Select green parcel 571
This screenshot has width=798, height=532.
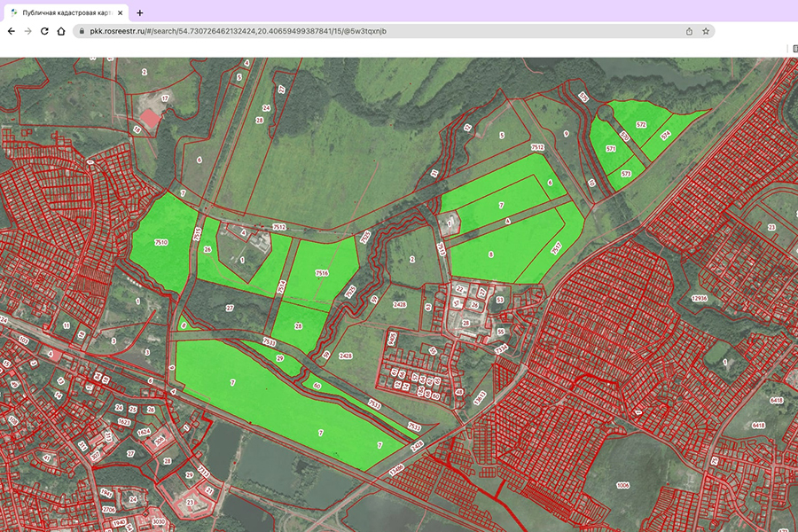click(x=610, y=149)
